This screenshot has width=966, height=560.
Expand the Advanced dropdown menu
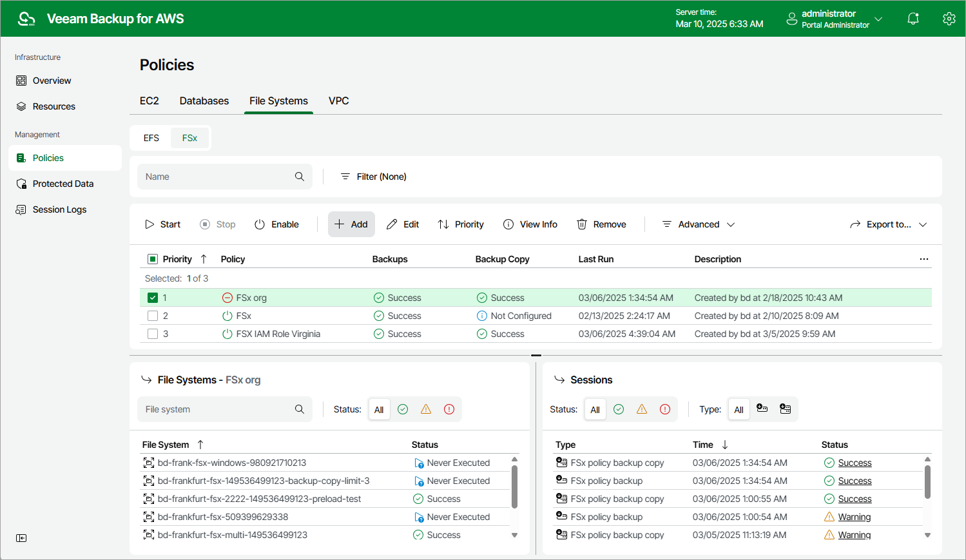(x=699, y=224)
